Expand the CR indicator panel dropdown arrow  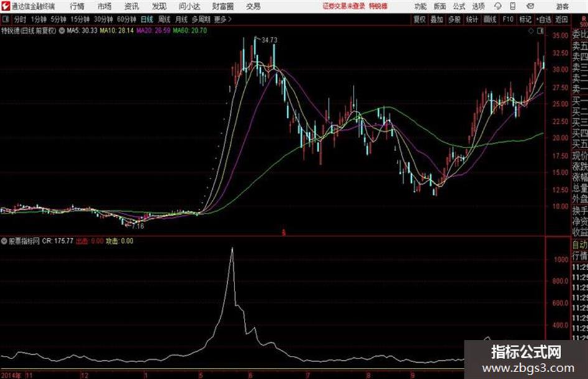point(4,241)
